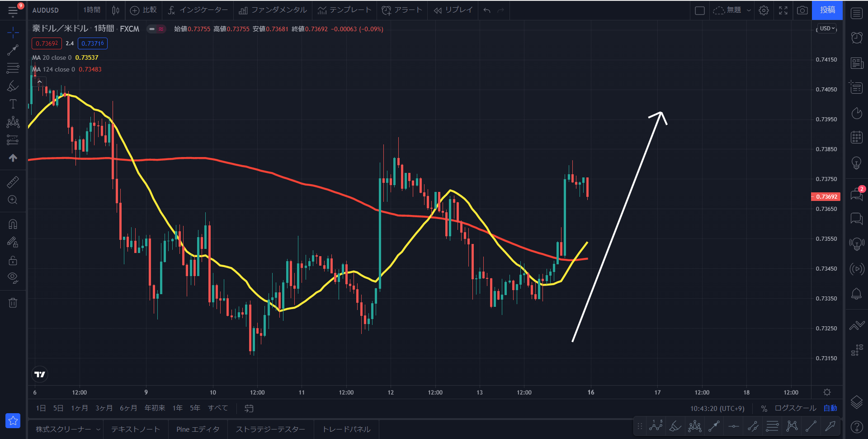Screen dimensions: 868x439
Task: Expand the 株式スクリーナー dropdown arrow
Action: click(x=98, y=429)
